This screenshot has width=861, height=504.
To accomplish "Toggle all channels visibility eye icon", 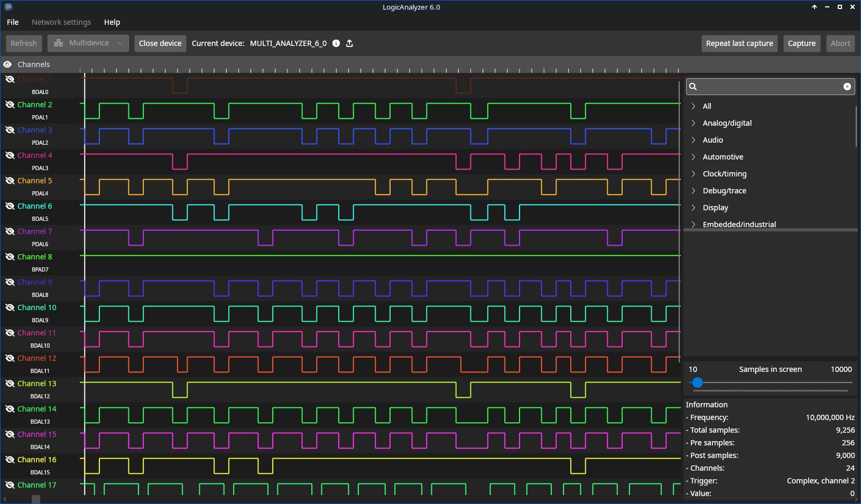I will point(7,64).
